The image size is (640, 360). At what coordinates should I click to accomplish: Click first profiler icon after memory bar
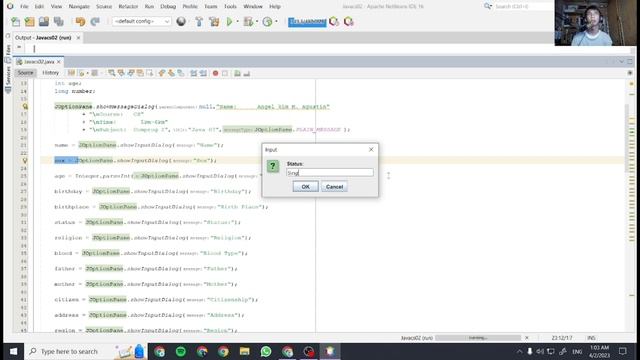(334, 22)
